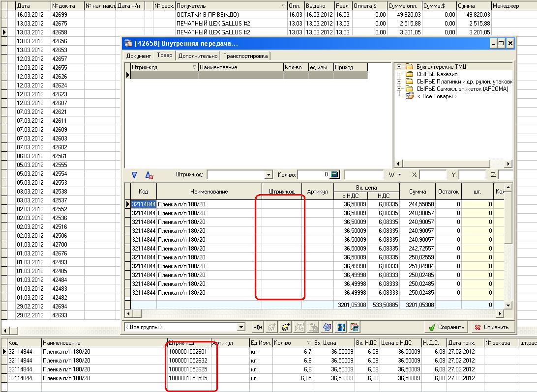
Task: Open the Штрих-код combo box dropdown
Action: click(x=268, y=175)
